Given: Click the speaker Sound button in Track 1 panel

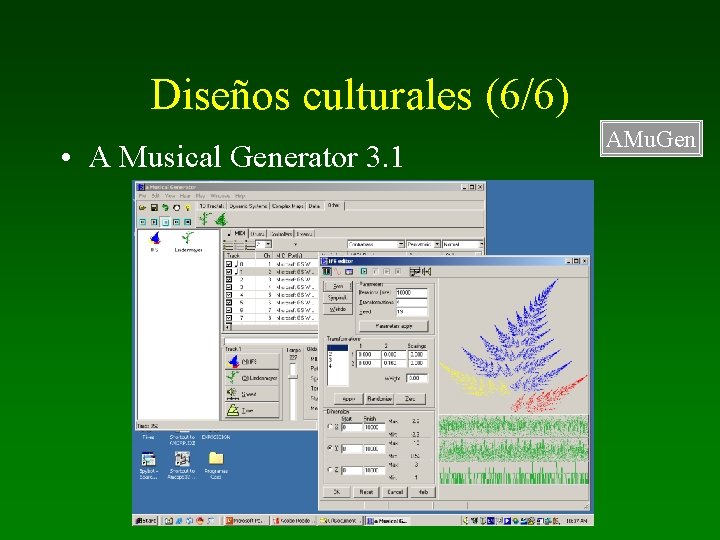Looking at the screenshot, I should pos(252,394).
